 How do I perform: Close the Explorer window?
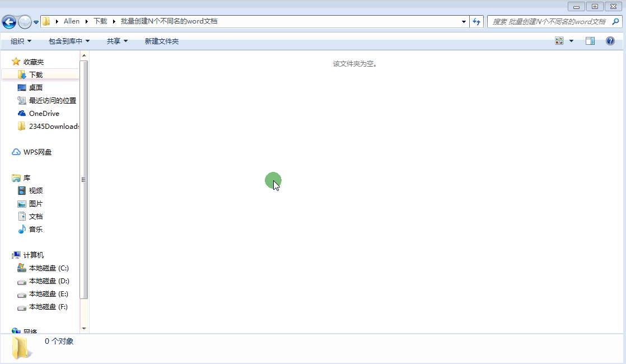tap(613, 6)
